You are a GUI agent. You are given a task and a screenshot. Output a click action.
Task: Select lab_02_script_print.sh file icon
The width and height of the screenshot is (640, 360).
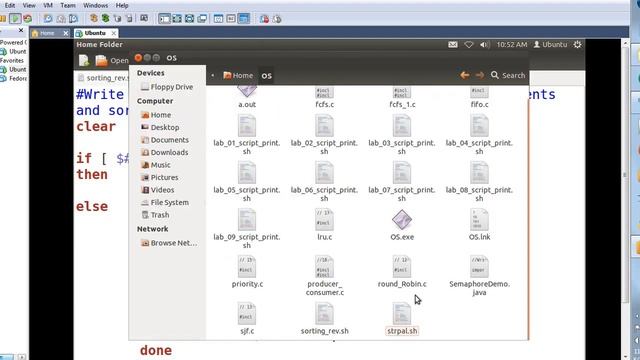[x=324, y=126]
